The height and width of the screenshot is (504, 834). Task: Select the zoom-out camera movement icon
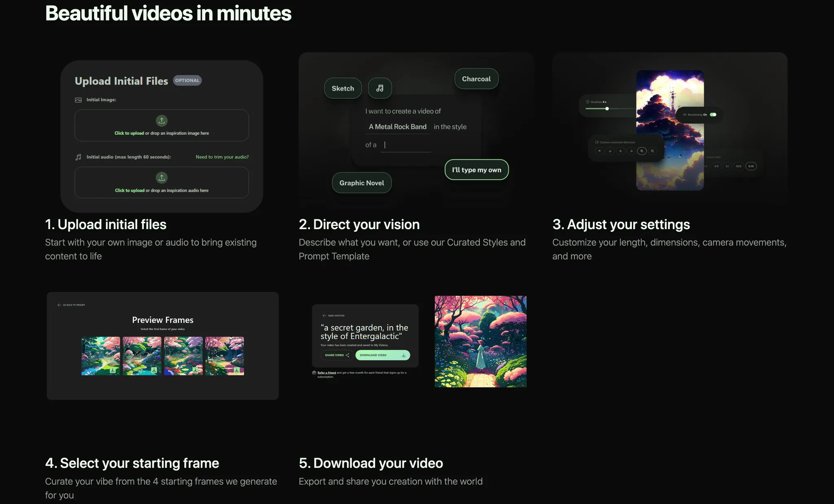[x=652, y=151]
